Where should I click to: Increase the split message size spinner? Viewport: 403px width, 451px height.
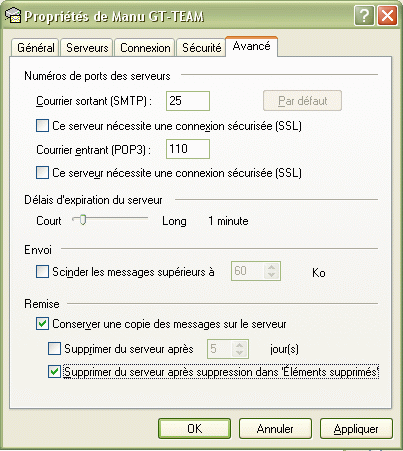pos(272,267)
